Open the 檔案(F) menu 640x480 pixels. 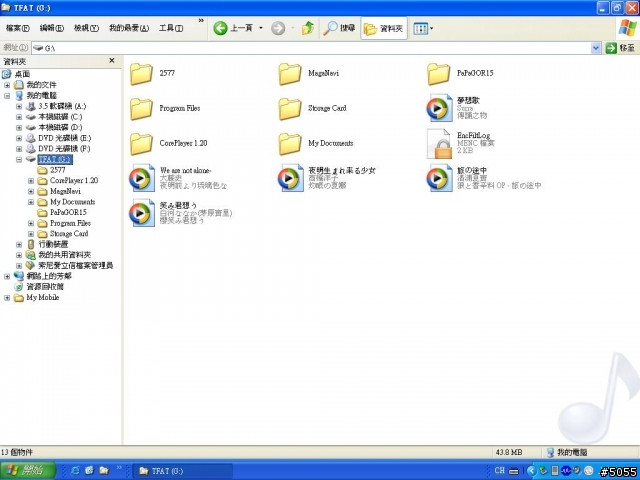(18, 28)
